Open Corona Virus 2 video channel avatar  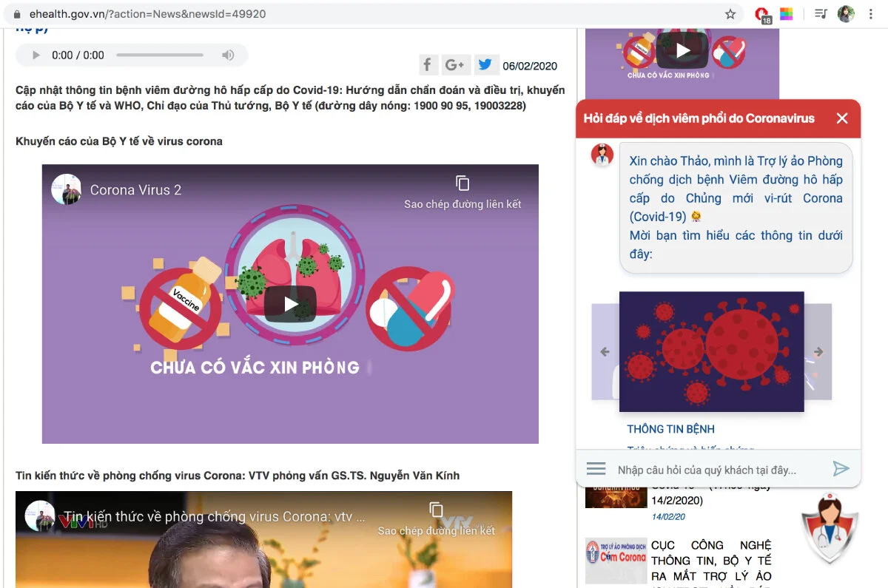click(x=67, y=190)
